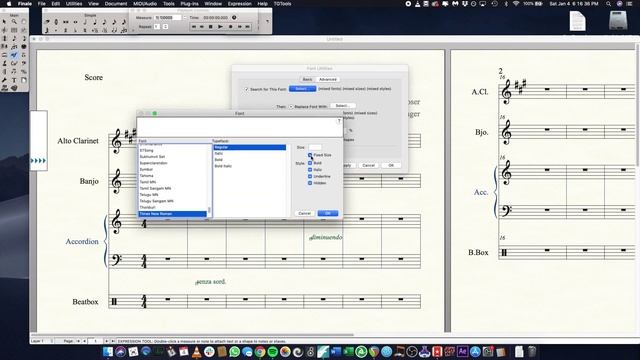Toggle the Italic style checkbox
The height and width of the screenshot is (360, 640).
tap(310, 169)
